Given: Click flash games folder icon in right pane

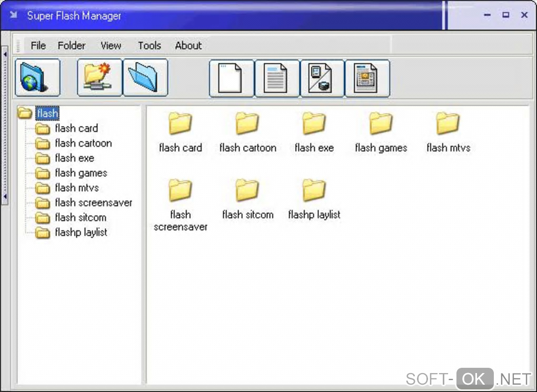Looking at the screenshot, I should pyautogui.click(x=381, y=123).
